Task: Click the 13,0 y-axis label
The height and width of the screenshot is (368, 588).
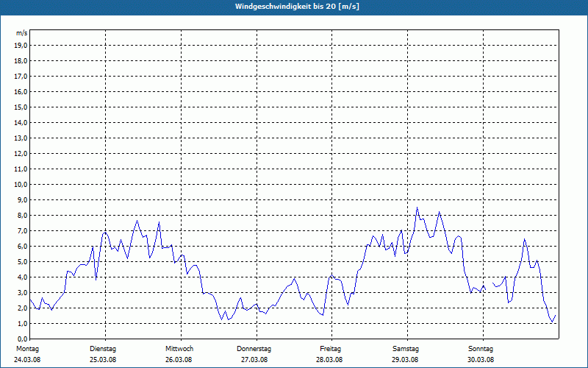Action: point(21,138)
